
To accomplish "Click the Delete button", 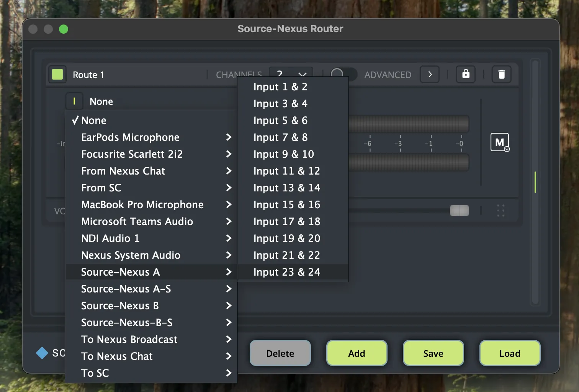I will tap(280, 353).
